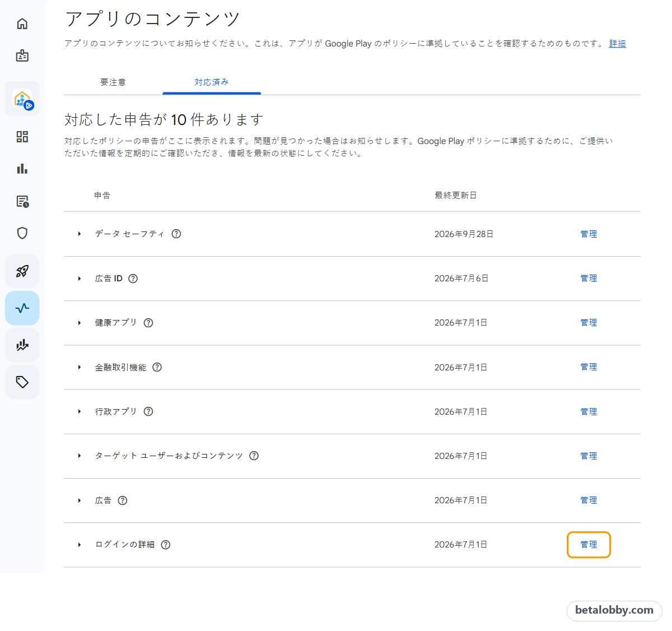Image resolution: width=672 pixels, height=631 pixels.
Task: Switch to the 要注意 tab
Action: [113, 82]
